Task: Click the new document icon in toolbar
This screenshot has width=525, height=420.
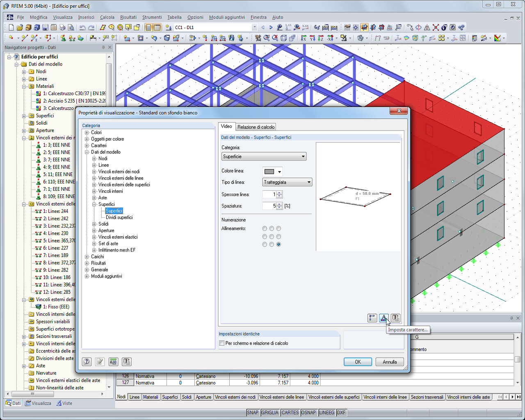Action: (x=11, y=27)
